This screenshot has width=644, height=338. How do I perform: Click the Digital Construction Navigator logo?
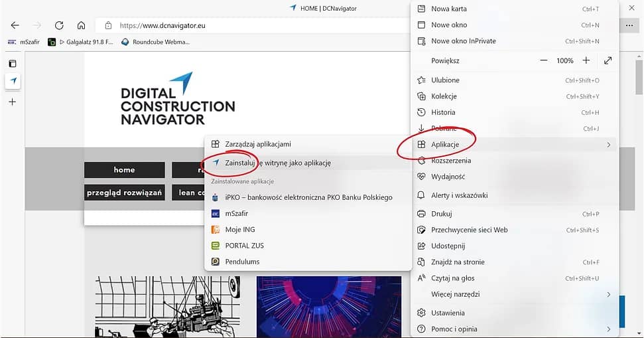[x=178, y=99]
